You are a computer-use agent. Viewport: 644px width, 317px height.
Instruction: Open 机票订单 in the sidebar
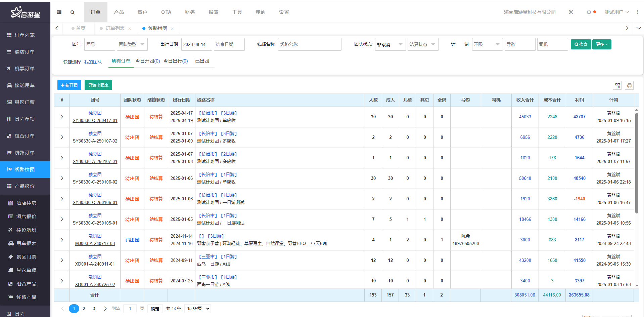(x=25, y=69)
